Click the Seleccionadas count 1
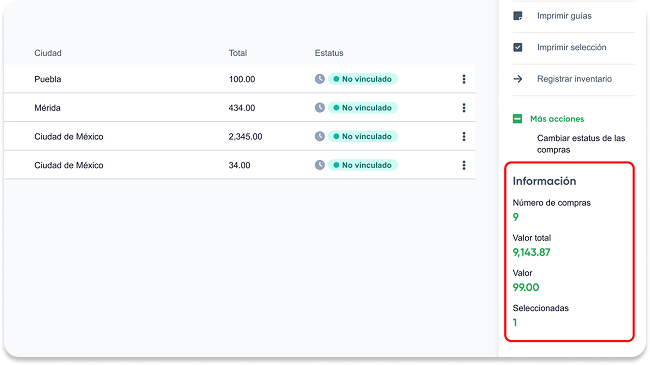The width and height of the screenshot is (650, 365). pyautogui.click(x=515, y=323)
